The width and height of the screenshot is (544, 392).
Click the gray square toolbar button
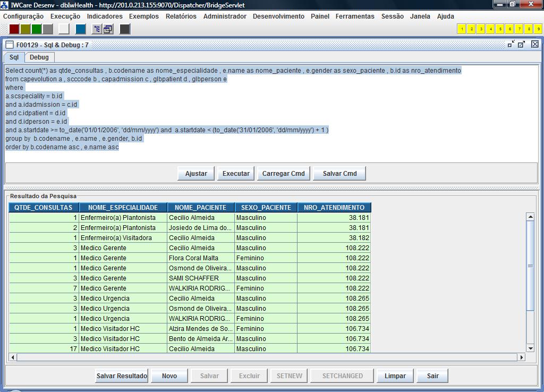click(x=47, y=29)
